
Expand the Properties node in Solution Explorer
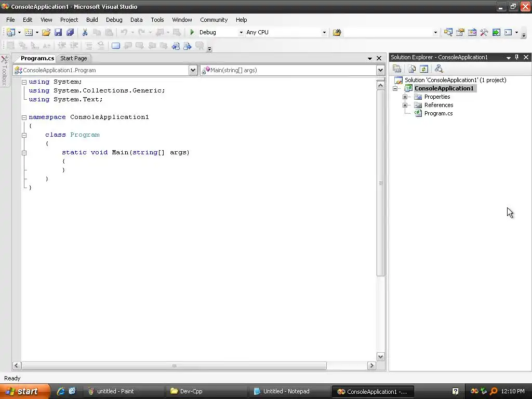click(x=405, y=97)
